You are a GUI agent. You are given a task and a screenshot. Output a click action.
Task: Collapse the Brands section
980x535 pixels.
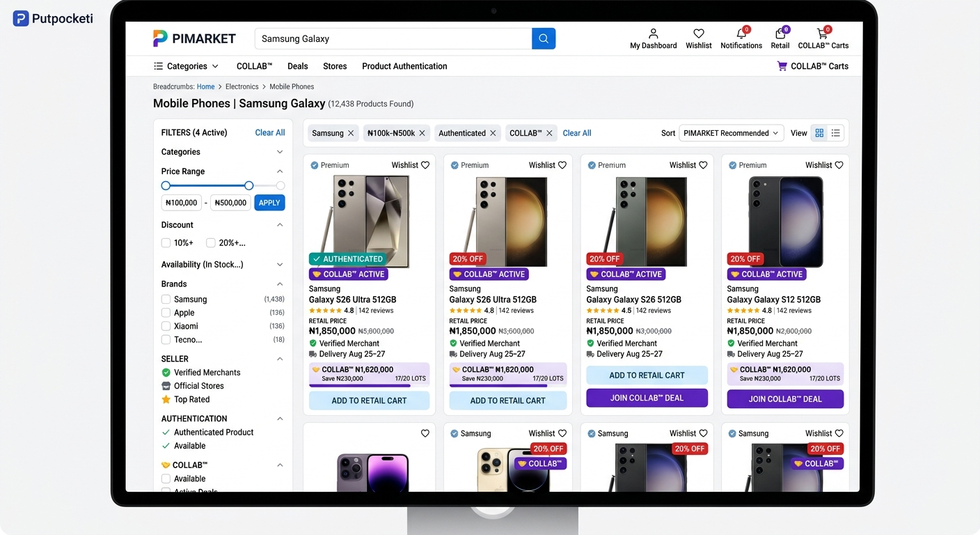tap(280, 284)
